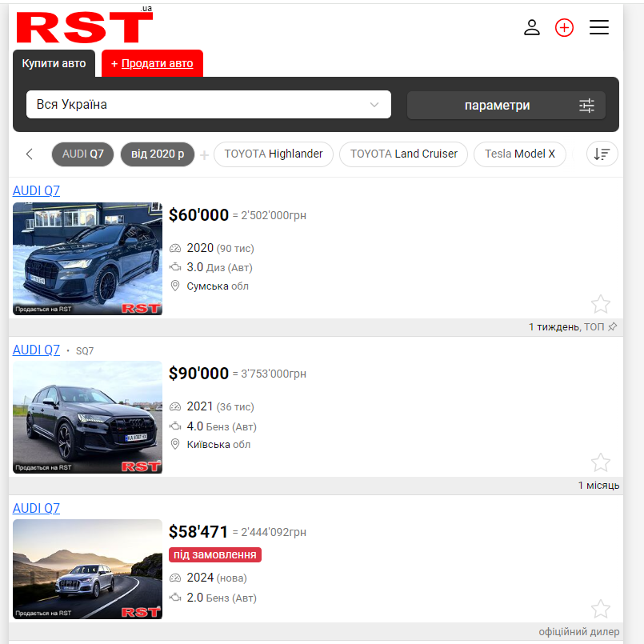644x644 pixels.
Task: Open the Вся Україна region dropdown
Action: (x=208, y=104)
